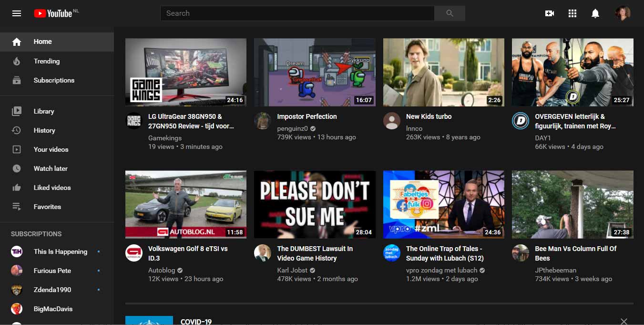Click the Gamekings channel name
644x325 pixels.
pos(165,138)
